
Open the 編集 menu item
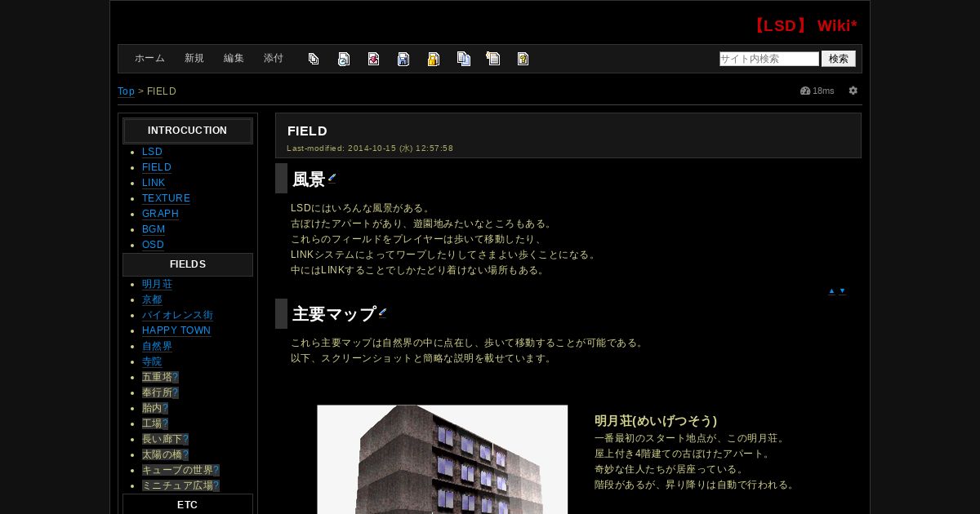pos(234,59)
